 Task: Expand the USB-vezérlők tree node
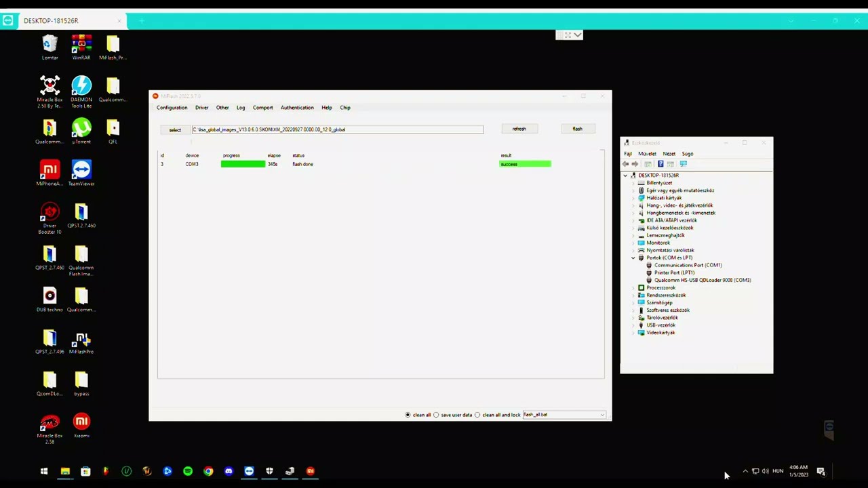pos(633,325)
